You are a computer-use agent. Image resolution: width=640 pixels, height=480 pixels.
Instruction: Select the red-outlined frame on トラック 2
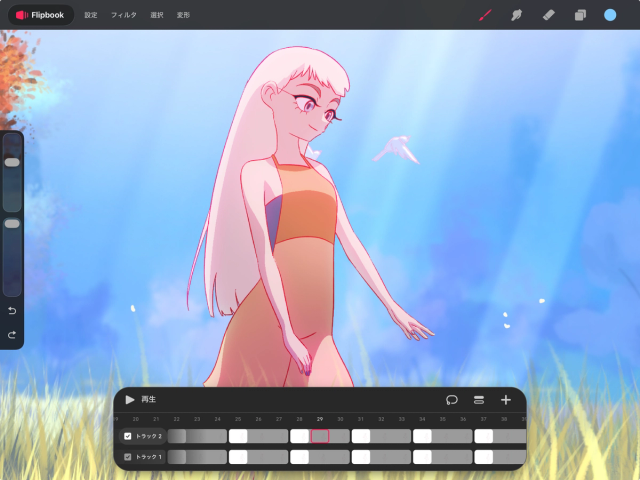coord(320,436)
